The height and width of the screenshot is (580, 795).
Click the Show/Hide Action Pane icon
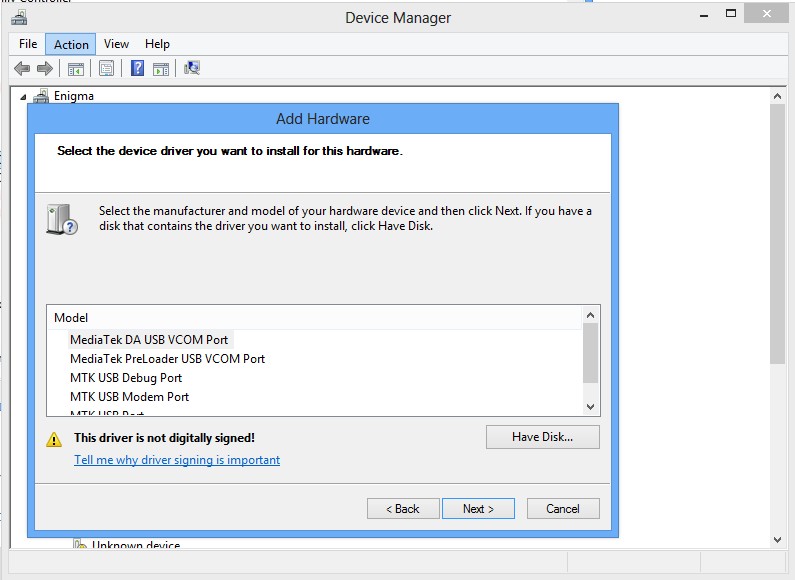click(x=161, y=68)
